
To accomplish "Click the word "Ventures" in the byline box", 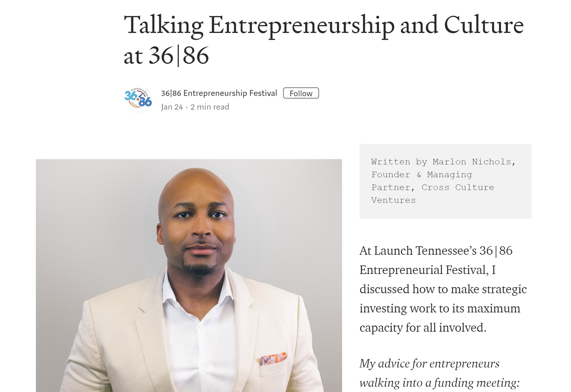I will click(393, 200).
